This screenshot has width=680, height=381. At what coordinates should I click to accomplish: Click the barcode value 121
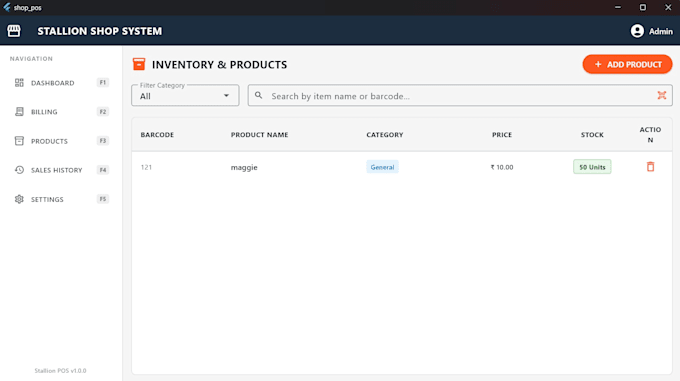pyautogui.click(x=146, y=167)
